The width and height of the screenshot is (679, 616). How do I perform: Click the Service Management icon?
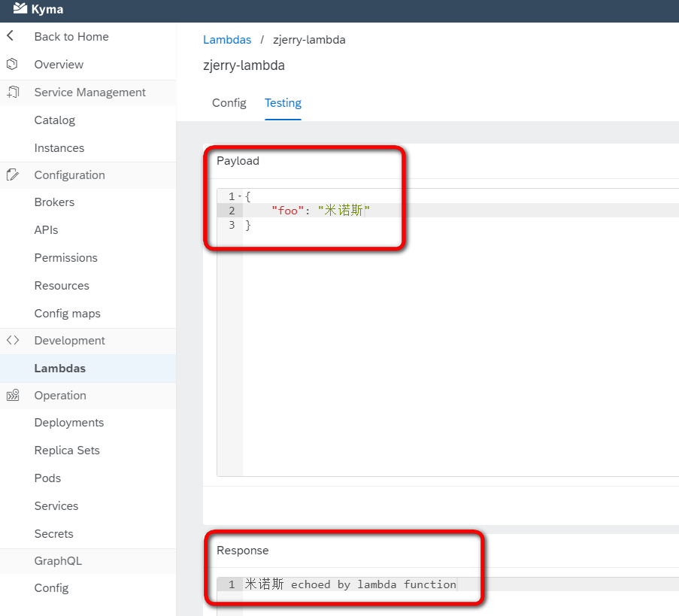point(13,92)
